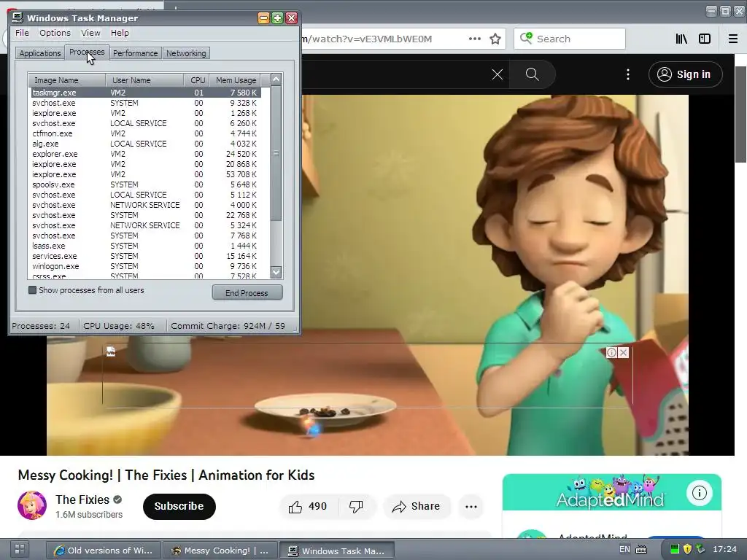
Task: Click the YouTube Sign in button
Action: (685, 74)
